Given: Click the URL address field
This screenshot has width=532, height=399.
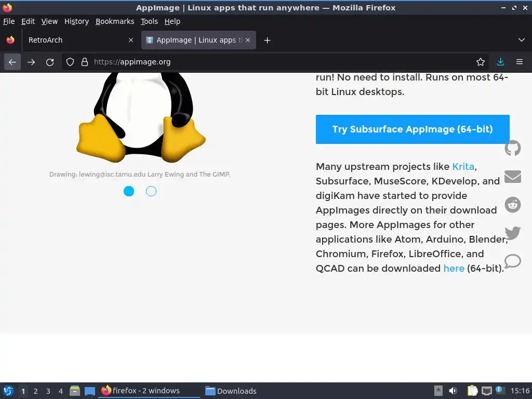Looking at the screenshot, I should pos(275,62).
